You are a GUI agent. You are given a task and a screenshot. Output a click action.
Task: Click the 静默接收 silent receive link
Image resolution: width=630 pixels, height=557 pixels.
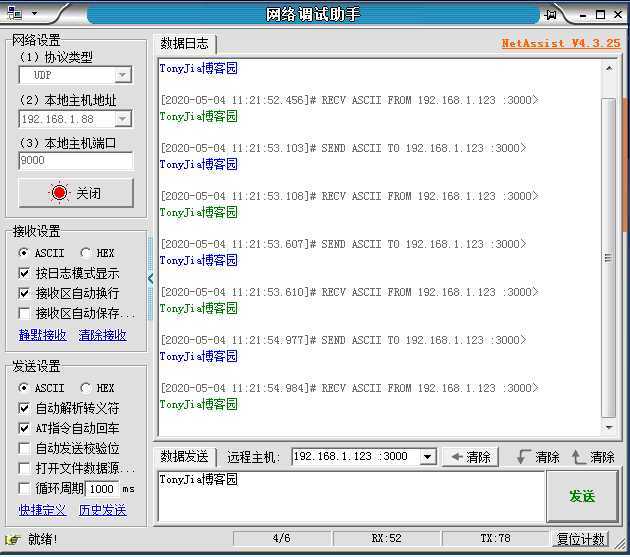pos(43,335)
